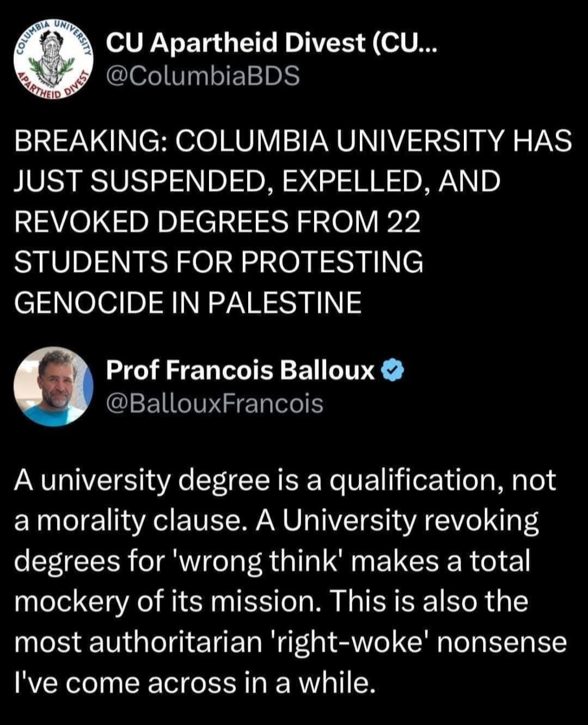
Task: Open Prof Francois Balloux's profile photo
Action: pos(53,386)
